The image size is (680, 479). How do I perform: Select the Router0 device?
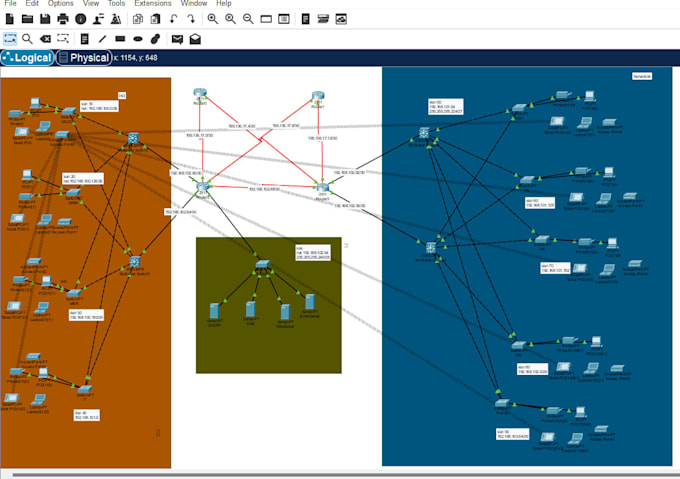(200, 92)
